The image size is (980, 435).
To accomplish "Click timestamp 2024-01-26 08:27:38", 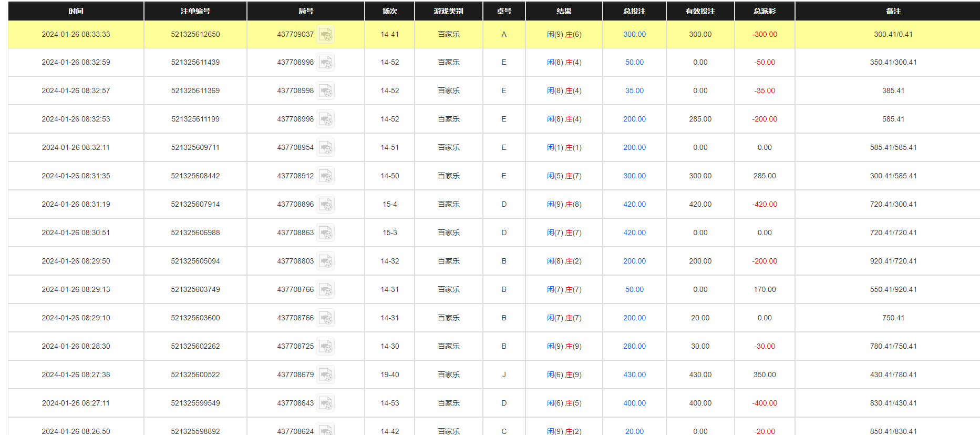I will [x=76, y=375].
